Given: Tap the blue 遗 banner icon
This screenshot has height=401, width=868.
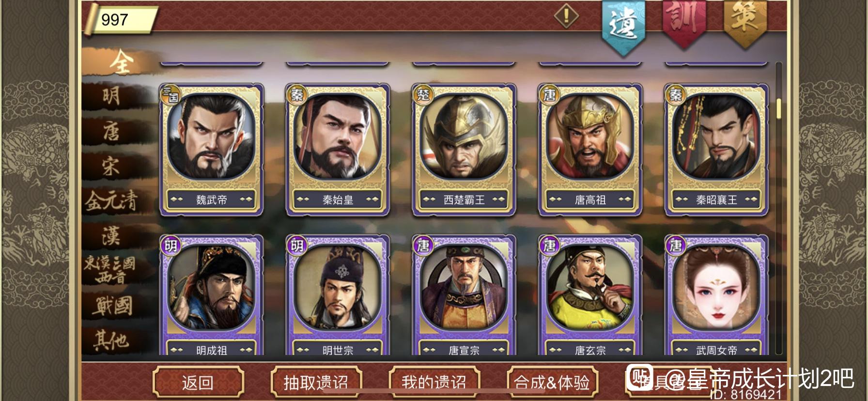Looking at the screenshot, I should click(623, 24).
